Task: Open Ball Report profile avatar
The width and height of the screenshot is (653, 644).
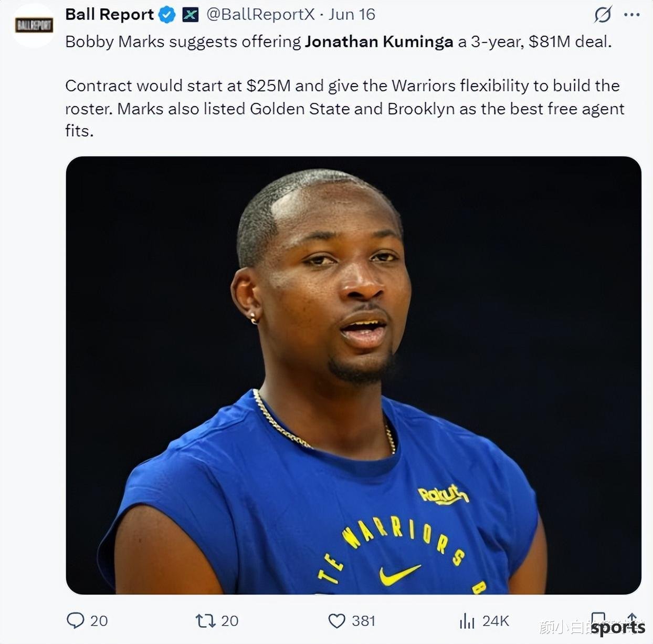Action: point(34,25)
